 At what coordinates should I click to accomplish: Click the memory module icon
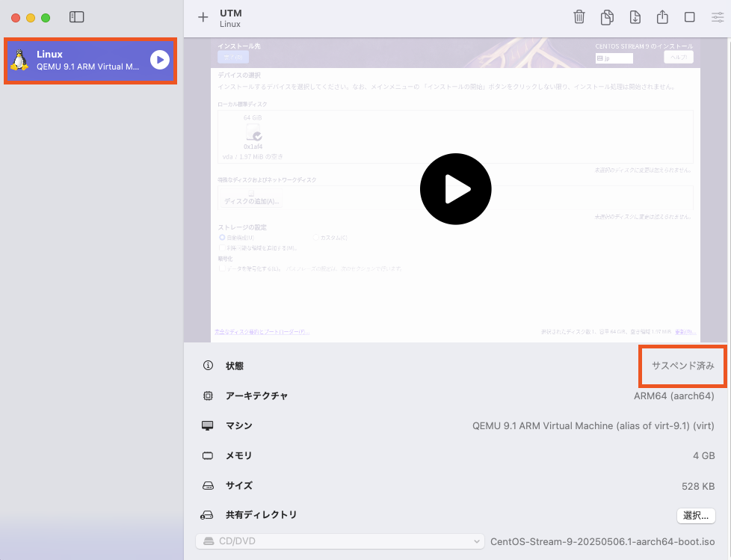pos(208,455)
